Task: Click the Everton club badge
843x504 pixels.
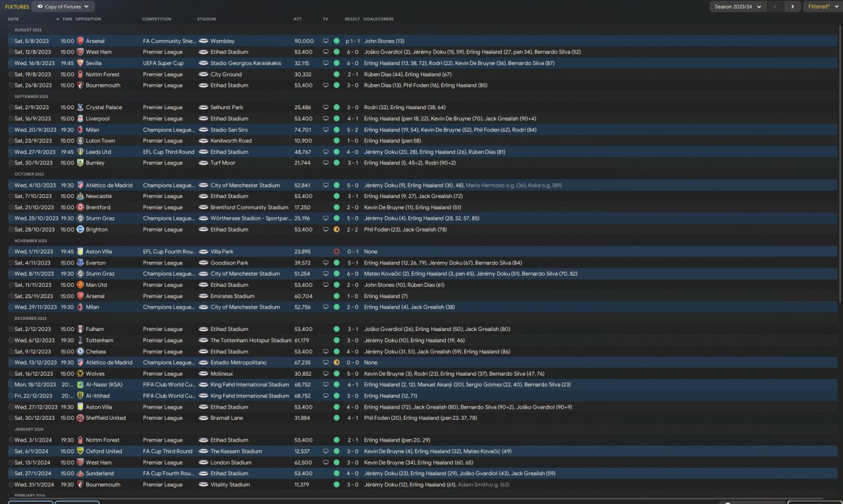Action: (x=80, y=263)
